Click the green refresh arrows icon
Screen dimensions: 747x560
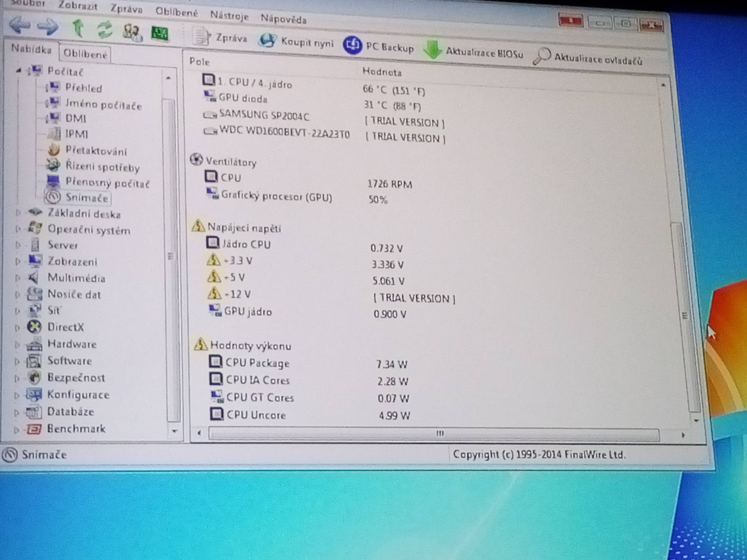click(x=105, y=30)
